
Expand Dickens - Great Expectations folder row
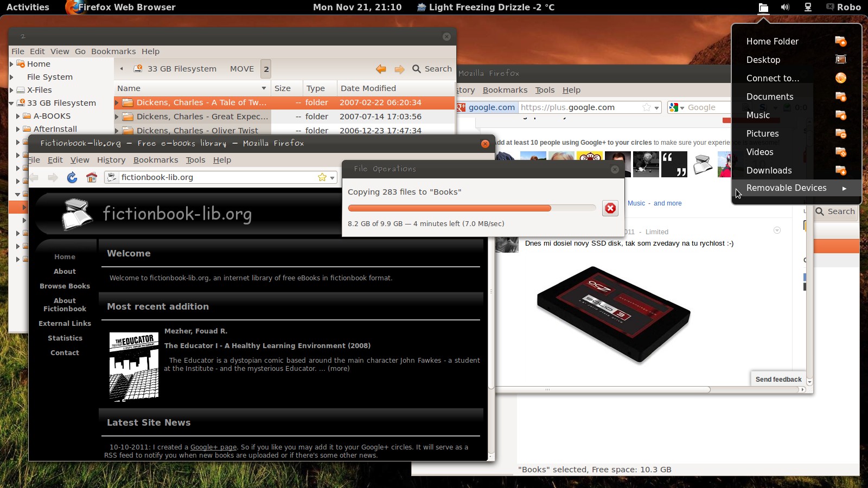tap(117, 117)
